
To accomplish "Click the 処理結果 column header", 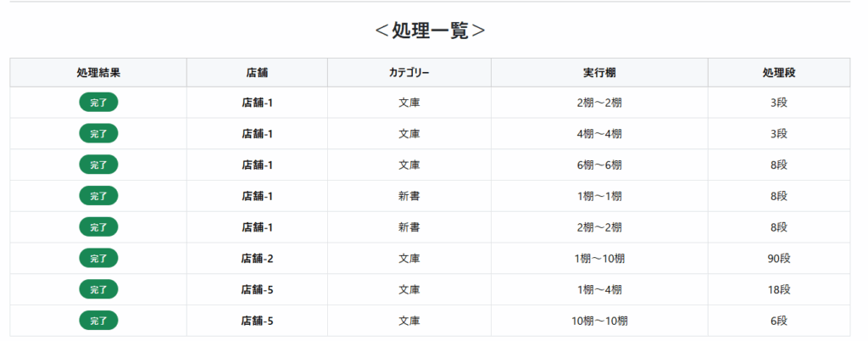I will coord(98,73).
